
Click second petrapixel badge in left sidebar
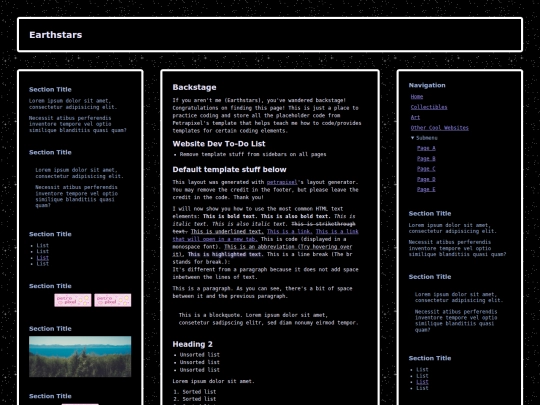point(113,300)
